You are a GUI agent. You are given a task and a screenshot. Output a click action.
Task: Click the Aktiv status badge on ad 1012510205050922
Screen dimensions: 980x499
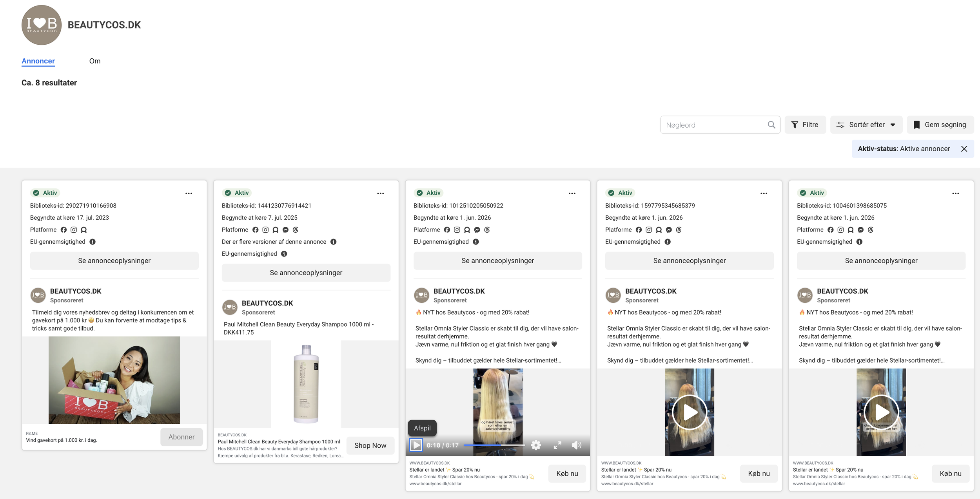pos(428,193)
